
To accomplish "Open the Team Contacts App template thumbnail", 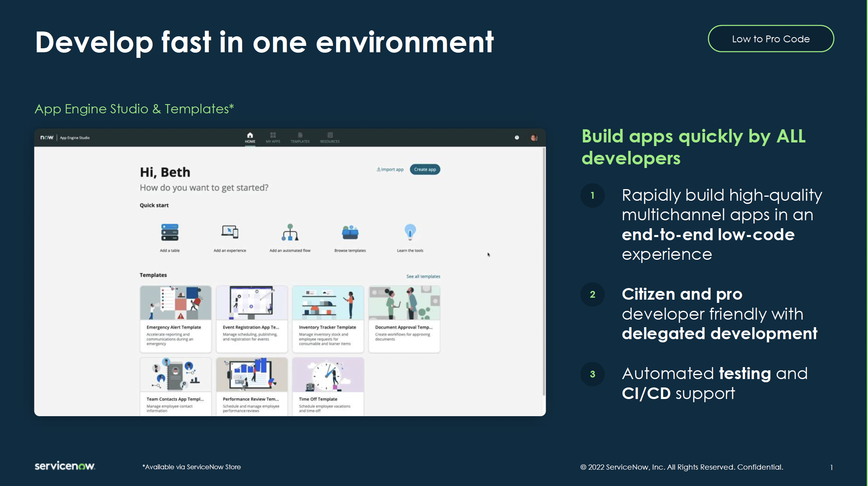I will (176, 375).
